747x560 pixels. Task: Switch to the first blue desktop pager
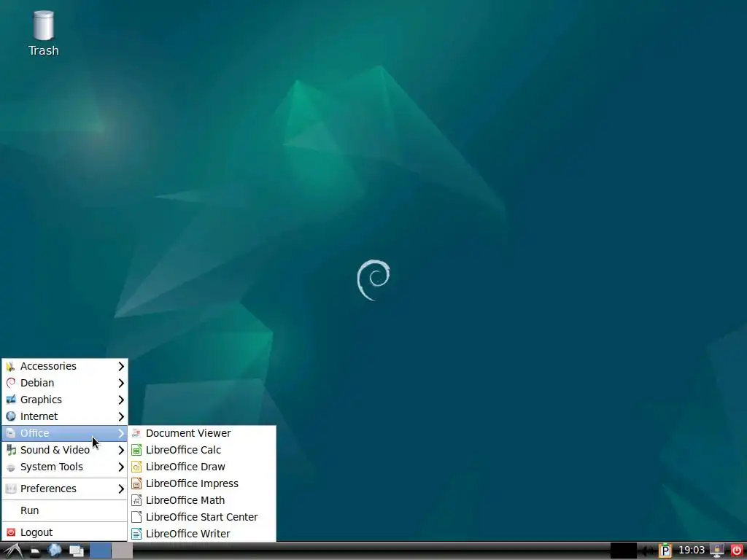(x=101, y=551)
